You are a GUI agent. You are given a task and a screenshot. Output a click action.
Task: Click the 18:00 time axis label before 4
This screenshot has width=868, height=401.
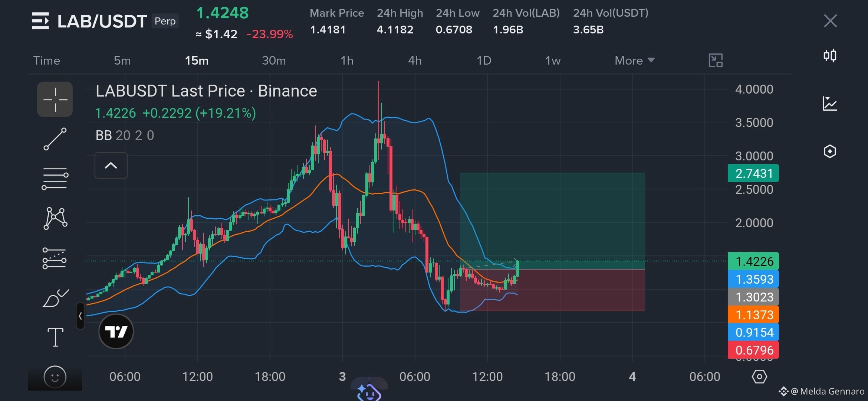coord(560,377)
